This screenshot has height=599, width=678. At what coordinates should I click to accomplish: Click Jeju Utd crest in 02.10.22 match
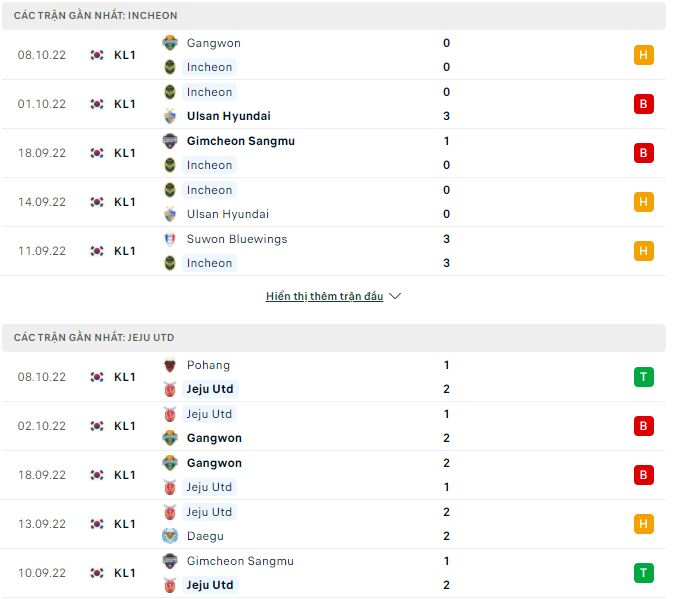(170, 414)
